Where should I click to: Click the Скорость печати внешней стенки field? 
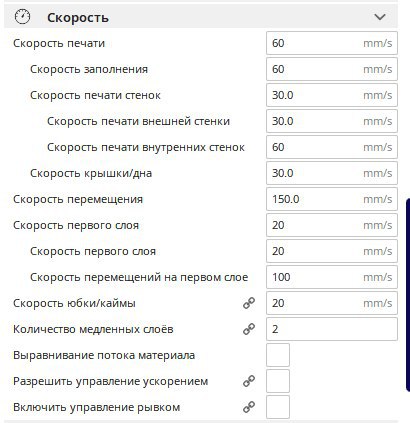tap(332, 121)
